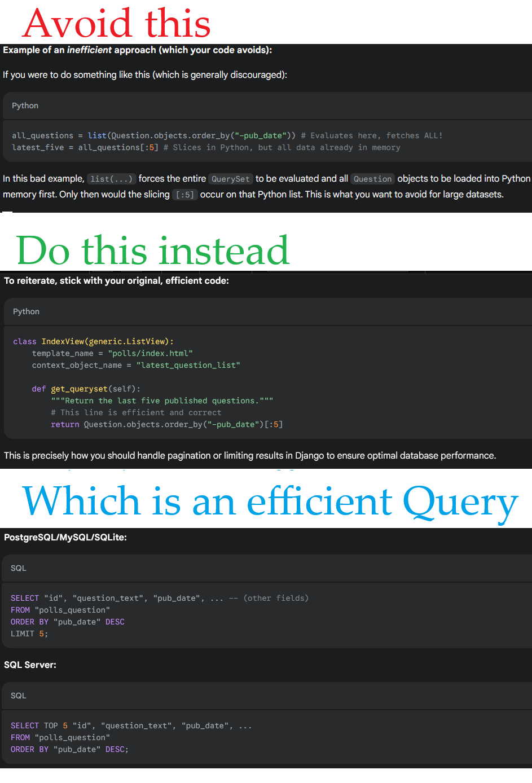Screen dimensions: 532x783
Task: Click the Python label above the all_questions code
Action: click(x=25, y=105)
